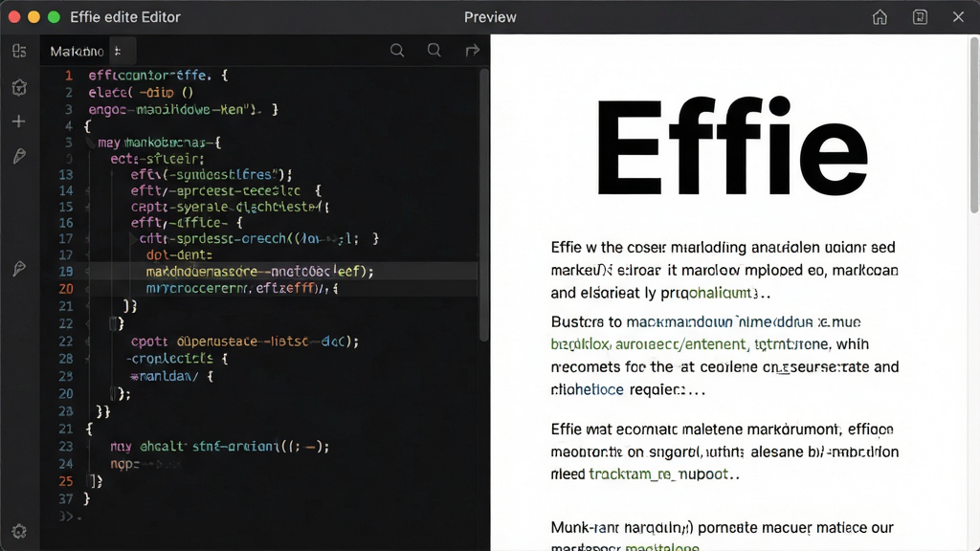Screen dimensions: 980x551
Task: Click the large Effie heading in preview
Action: point(731,146)
